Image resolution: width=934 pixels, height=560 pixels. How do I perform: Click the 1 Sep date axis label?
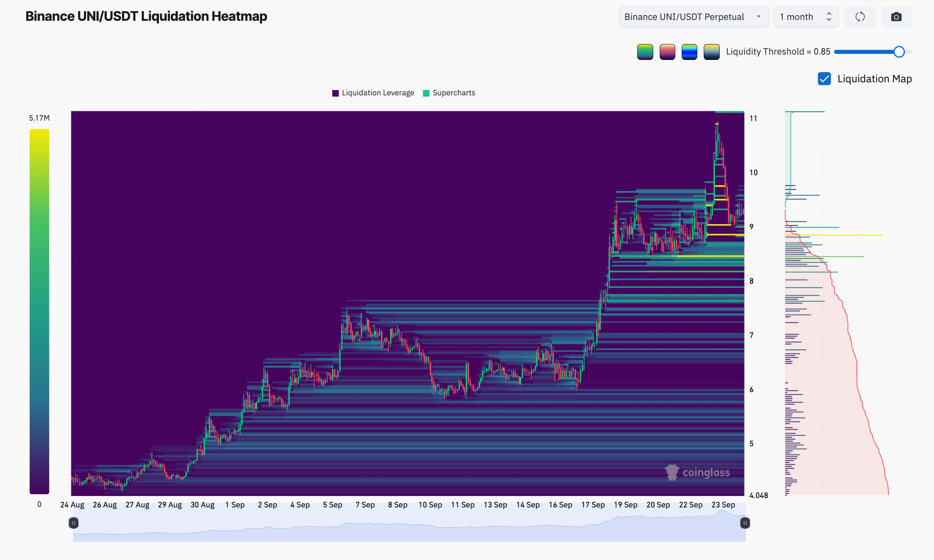[x=235, y=505]
